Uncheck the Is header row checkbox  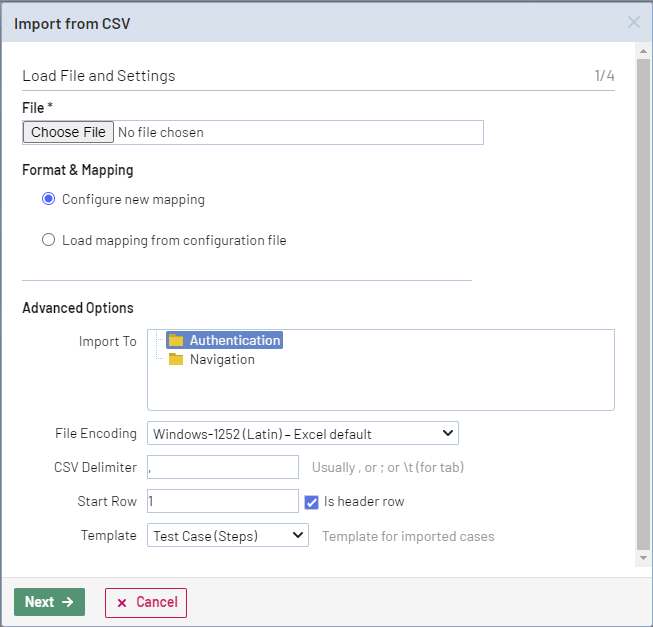(311, 501)
